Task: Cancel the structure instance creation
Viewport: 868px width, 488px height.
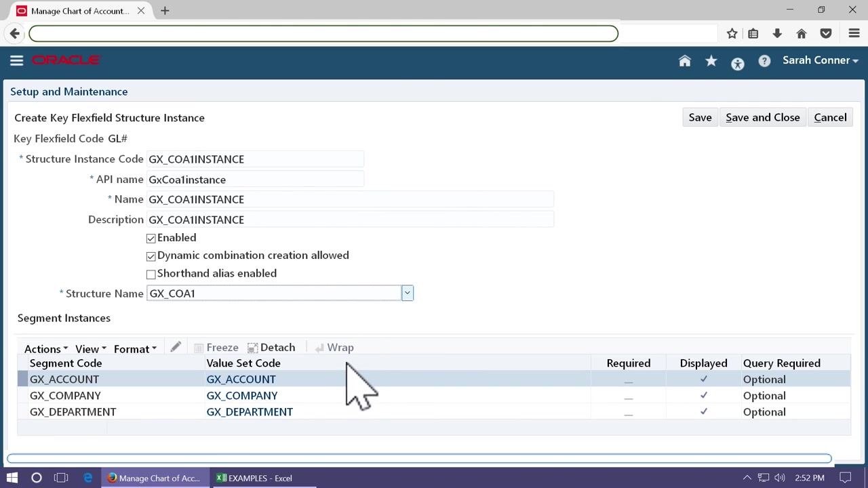Action: click(830, 117)
